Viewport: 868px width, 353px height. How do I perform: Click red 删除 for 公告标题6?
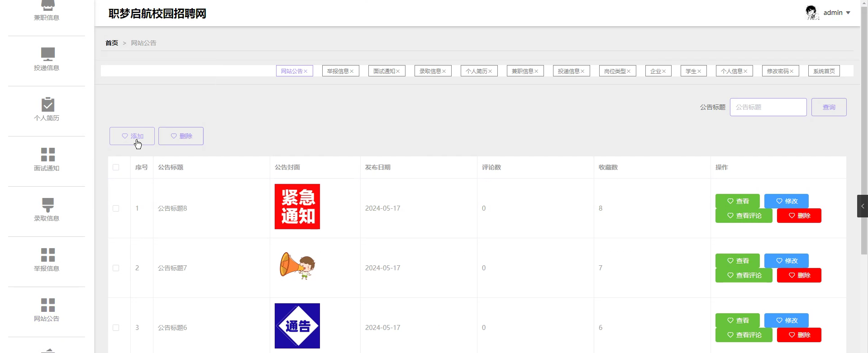[x=799, y=335]
